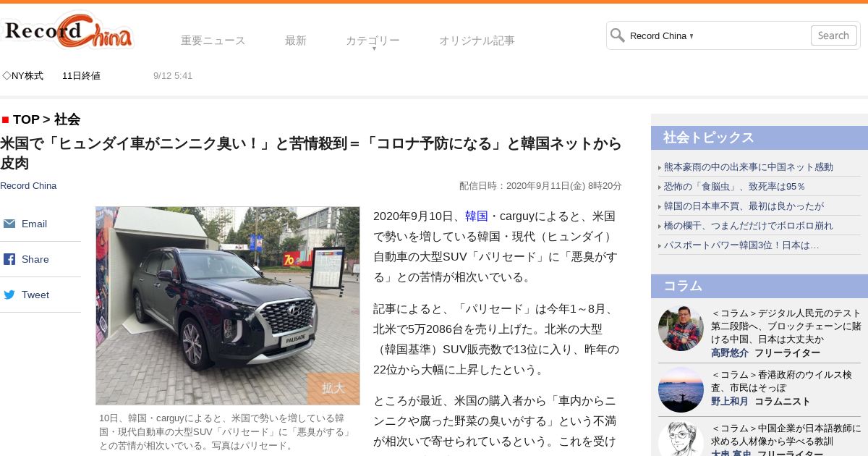Image resolution: width=868 pixels, height=456 pixels.
Task: Click the 野上和月 author name
Action: [730, 402]
